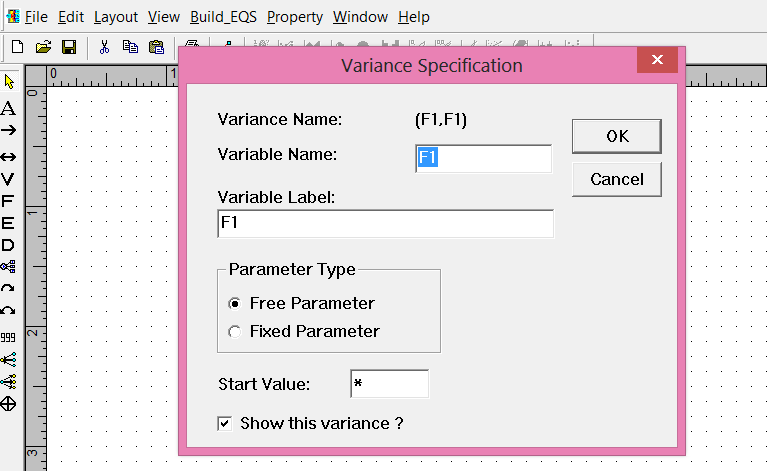Select the D disturbance tool
Viewport: 767px width, 471px height.
pos(8,245)
